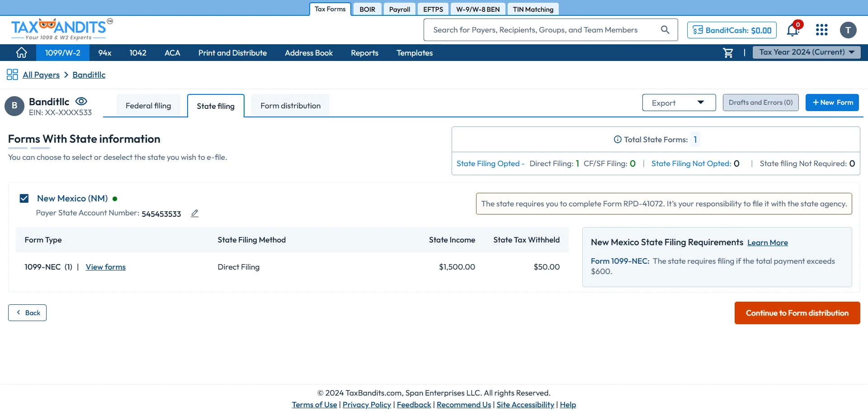Click the State Income value $1,500.00

pyautogui.click(x=457, y=267)
